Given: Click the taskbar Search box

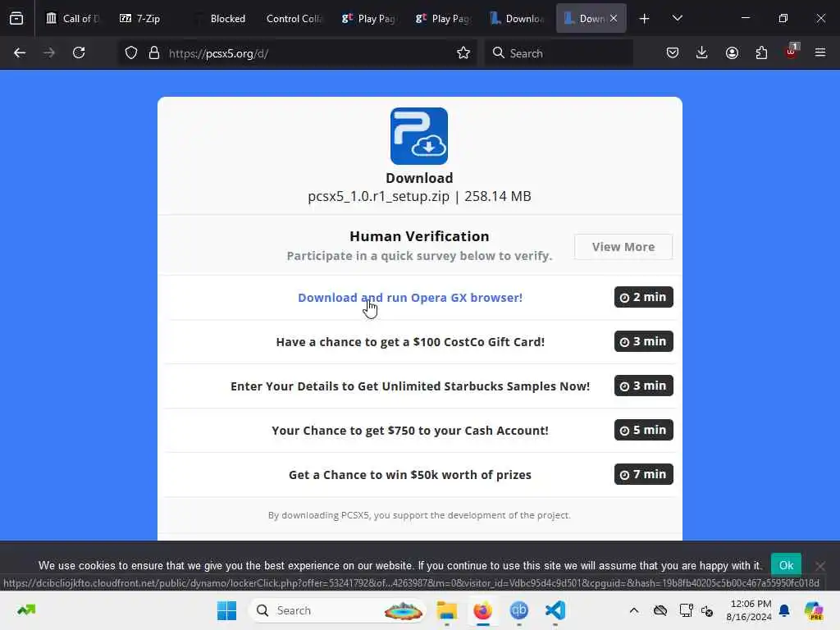Looking at the screenshot, I should click(x=338, y=610).
